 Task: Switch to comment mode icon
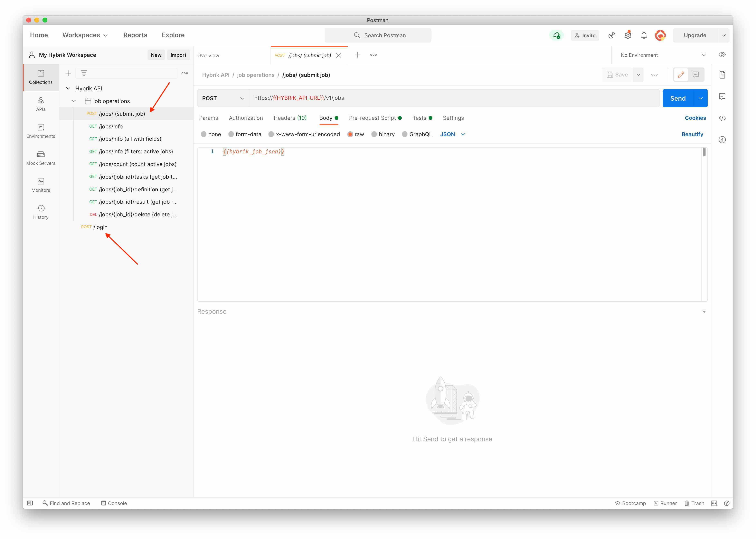tap(696, 75)
